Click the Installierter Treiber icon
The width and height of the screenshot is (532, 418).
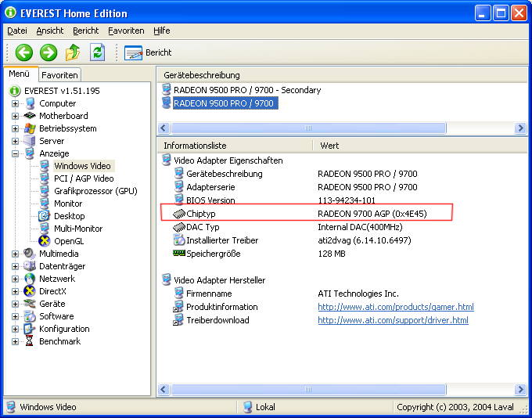tap(179, 240)
